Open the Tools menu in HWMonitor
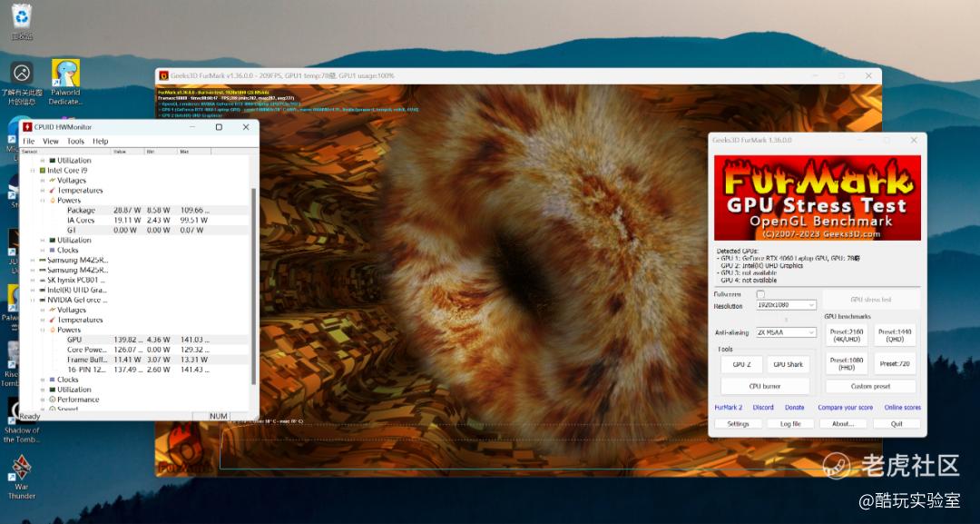The width and height of the screenshot is (980, 524). tap(75, 142)
